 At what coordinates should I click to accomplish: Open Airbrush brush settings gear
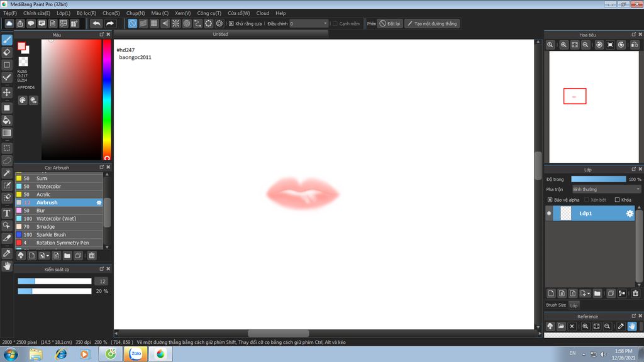pos(99,202)
